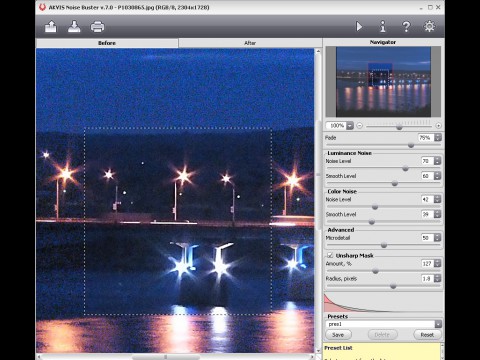Screen dimensions: 480x360
Task: Open program info with the i icon
Action: click(383, 26)
